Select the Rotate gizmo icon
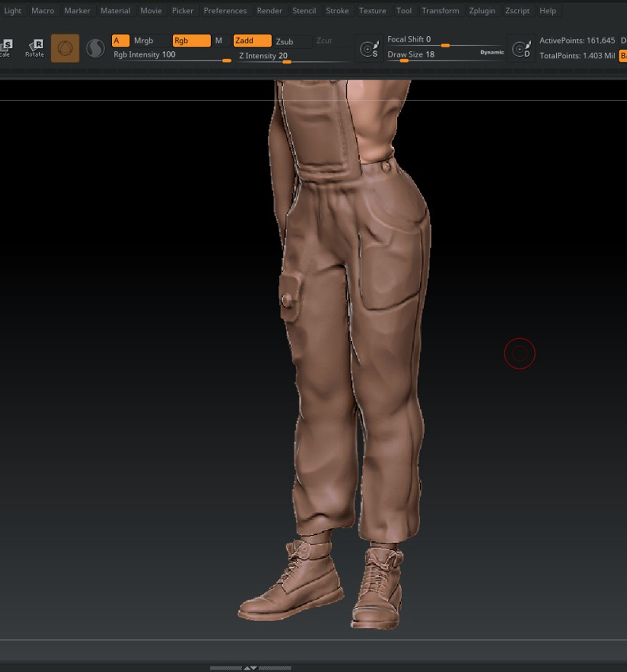The width and height of the screenshot is (627, 672). click(x=35, y=48)
